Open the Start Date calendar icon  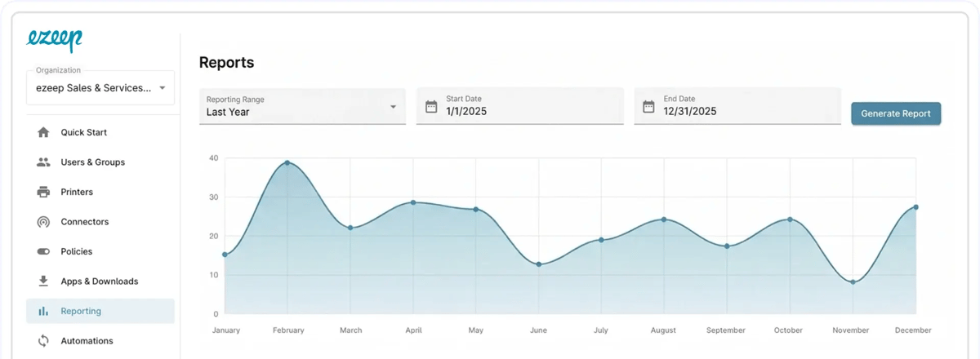(x=431, y=106)
